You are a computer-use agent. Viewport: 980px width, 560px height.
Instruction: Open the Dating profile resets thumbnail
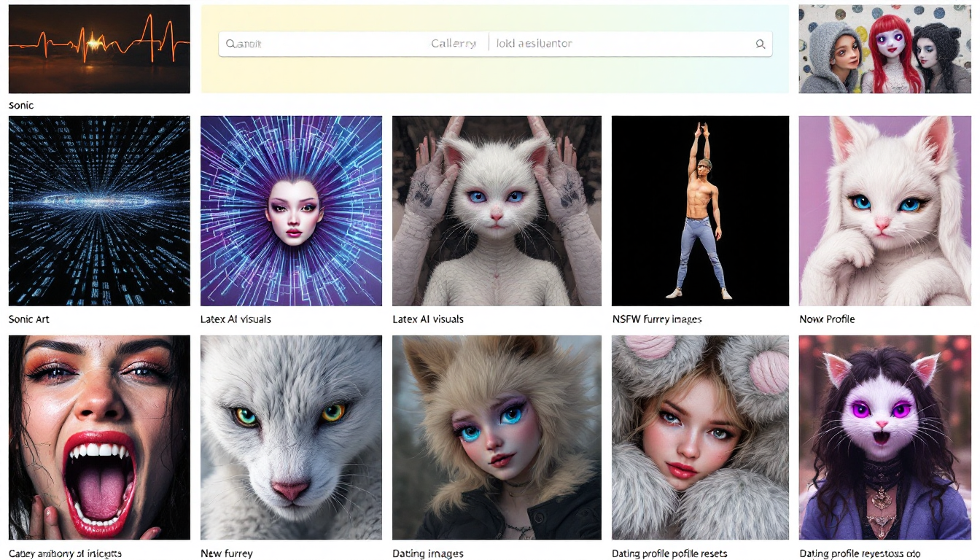pyautogui.click(x=699, y=436)
